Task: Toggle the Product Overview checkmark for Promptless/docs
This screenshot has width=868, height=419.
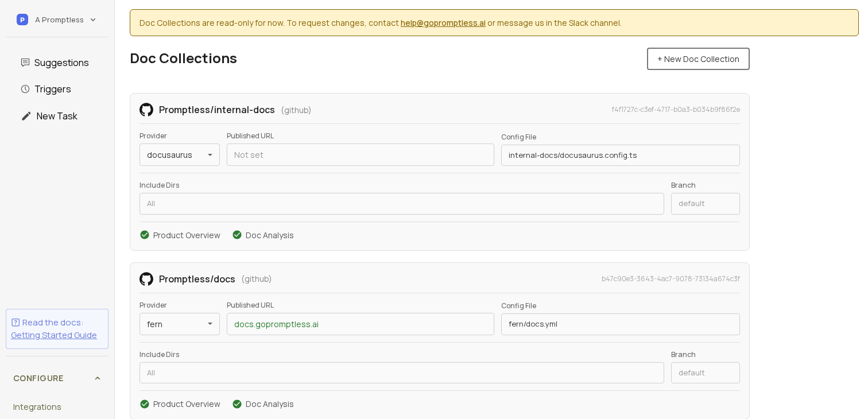Action: click(145, 404)
